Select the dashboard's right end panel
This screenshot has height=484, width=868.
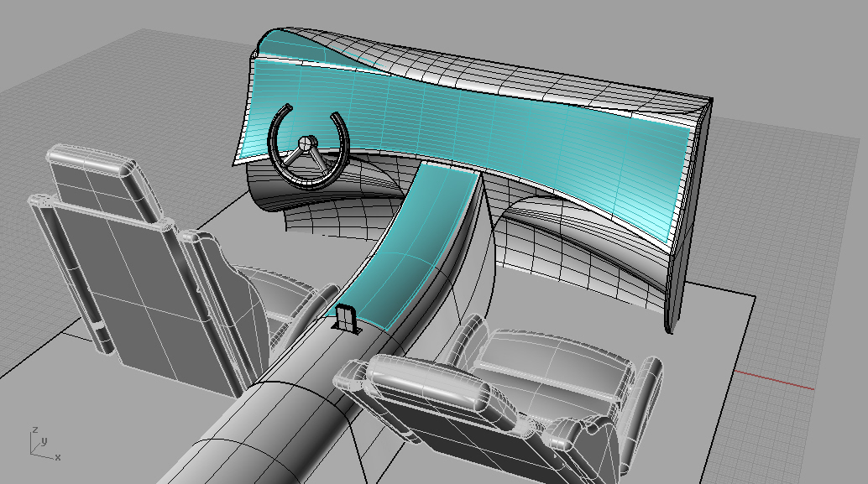tap(687, 221)
